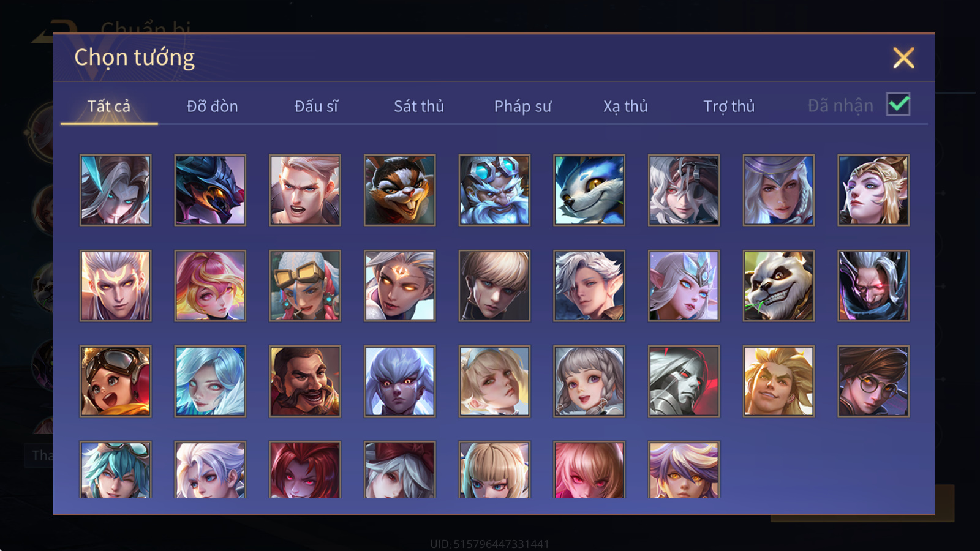The height and width of the screenshot is (551, 980).
Task: Switch to the Đỡ đòn tab
Action: 212,106
